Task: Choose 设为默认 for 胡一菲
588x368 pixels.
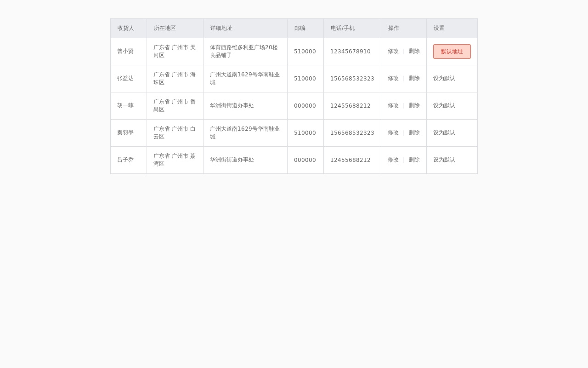Action: point(444,105)
